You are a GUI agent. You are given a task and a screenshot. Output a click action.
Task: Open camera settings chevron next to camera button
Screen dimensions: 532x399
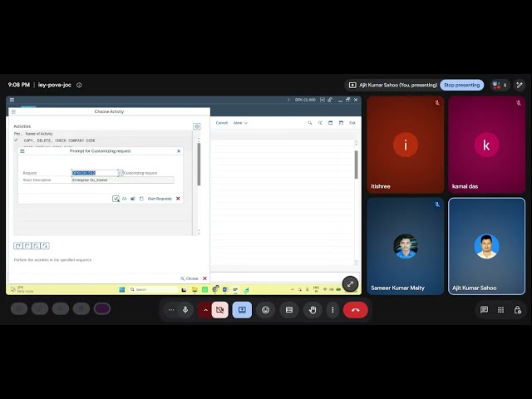pos(205,310)
